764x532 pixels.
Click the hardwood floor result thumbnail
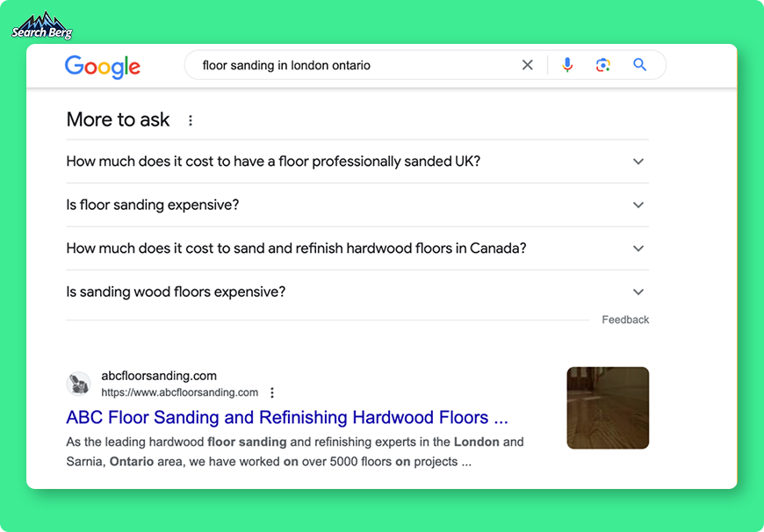click(608, 407)
